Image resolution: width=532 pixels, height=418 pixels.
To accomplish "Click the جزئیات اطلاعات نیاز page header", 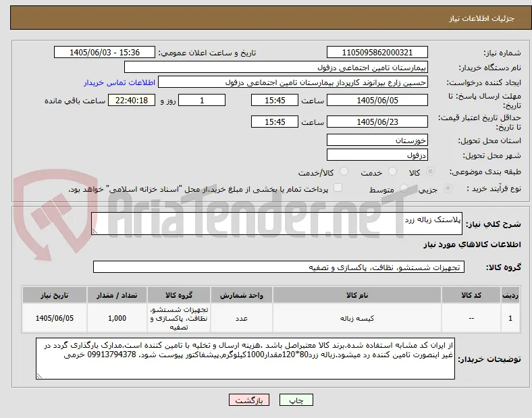I will (481, 18).
